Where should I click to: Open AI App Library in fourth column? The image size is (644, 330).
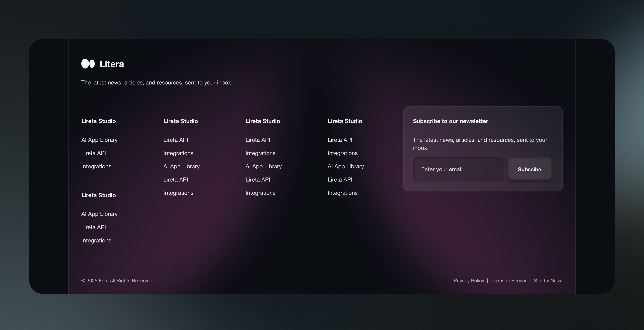point(346,166)
